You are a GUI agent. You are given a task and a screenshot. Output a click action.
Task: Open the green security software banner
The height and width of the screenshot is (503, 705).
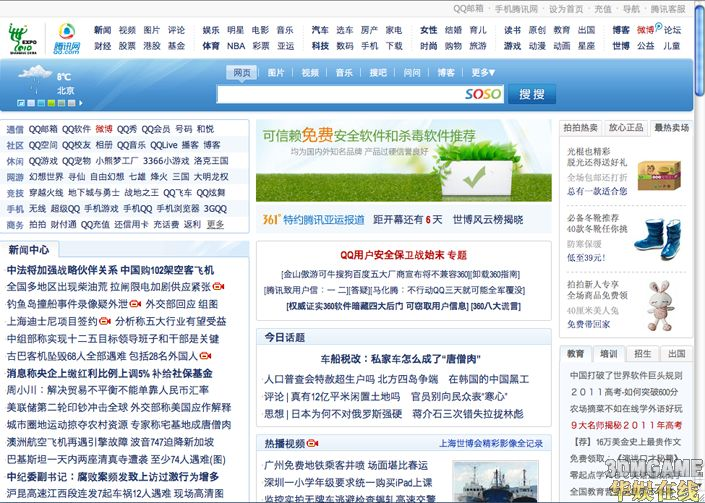click(404, 160)
